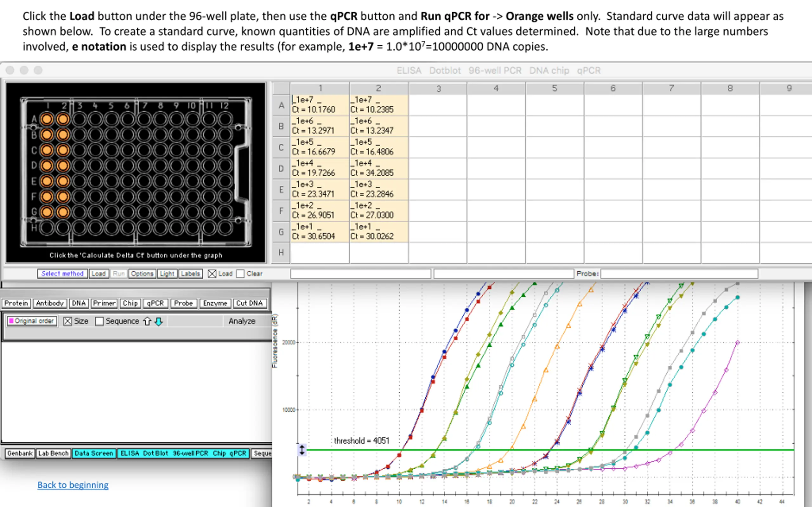The image size is (812, 507).
Task: Uncheck the Load checkbox
Action: [212, 273]
